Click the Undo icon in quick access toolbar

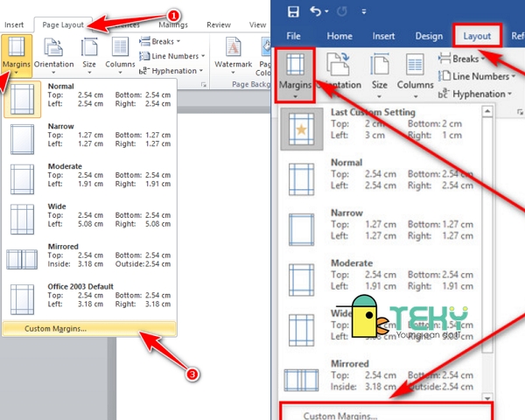tap(315, 11)
